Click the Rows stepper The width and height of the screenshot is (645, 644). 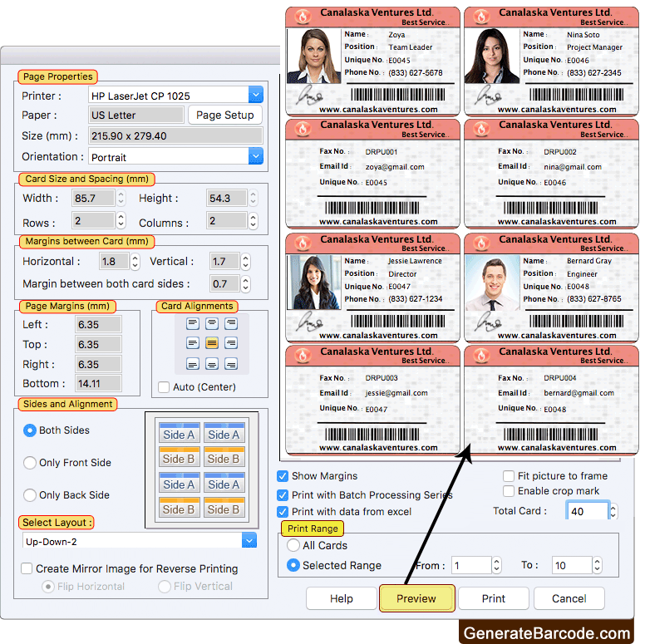(121, 221)
